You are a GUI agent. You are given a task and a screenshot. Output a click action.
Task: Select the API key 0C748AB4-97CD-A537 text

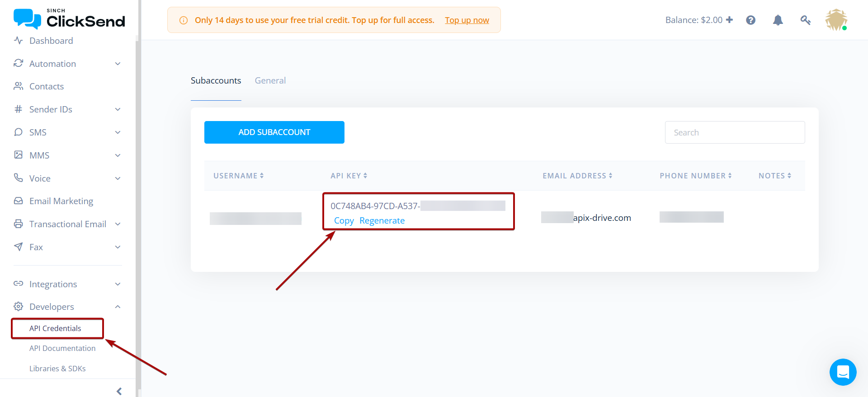[x=375, y=206]
